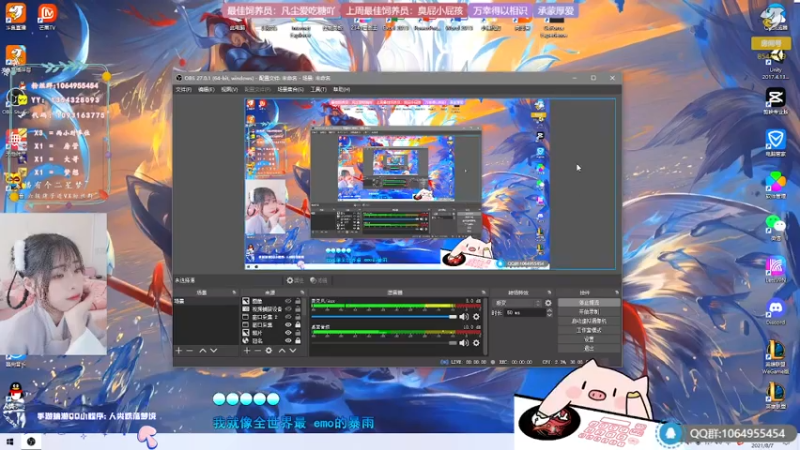This screenshot has width=800, height=450.
Task: Select OBS icon on the taskbar
Action: click(x=31, y=442)
